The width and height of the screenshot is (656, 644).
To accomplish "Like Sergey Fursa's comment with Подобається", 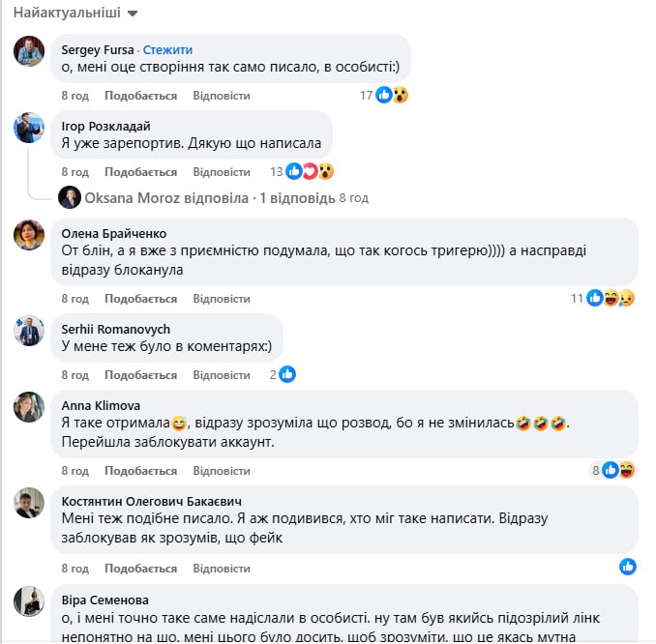I will [x=140, y=96].
